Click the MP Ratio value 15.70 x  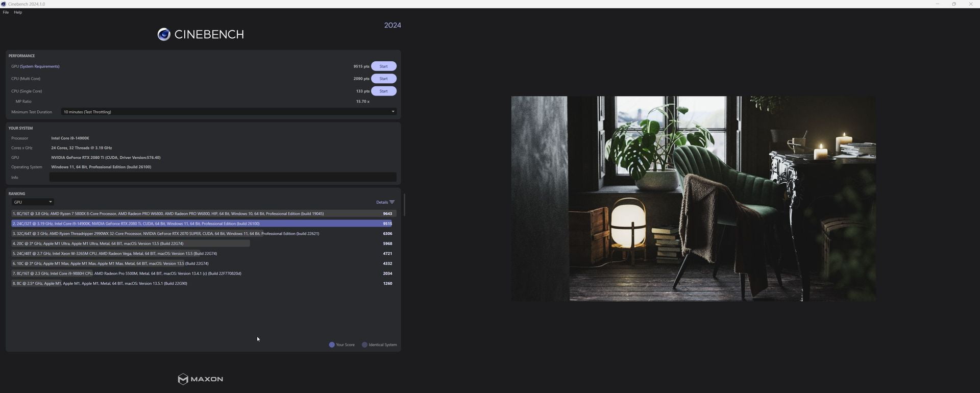click(362, 102)
